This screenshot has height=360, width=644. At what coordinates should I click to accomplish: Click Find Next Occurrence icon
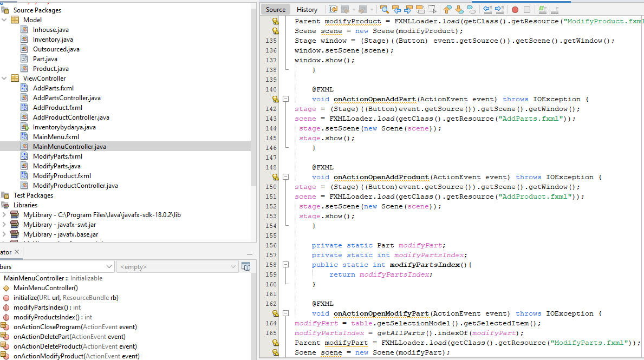click(408, 9)
